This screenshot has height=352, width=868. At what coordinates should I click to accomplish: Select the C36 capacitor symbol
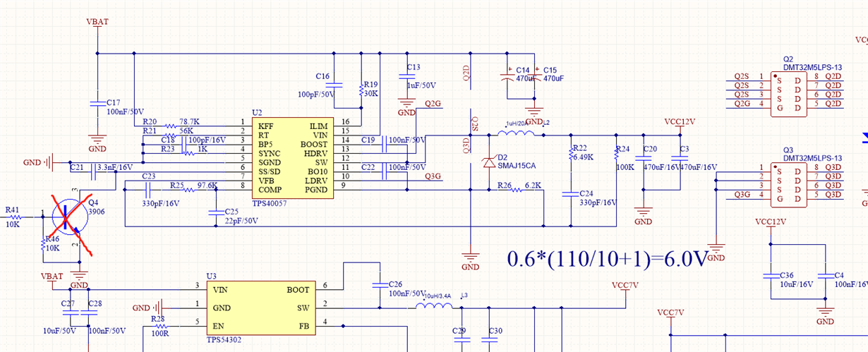771,276
